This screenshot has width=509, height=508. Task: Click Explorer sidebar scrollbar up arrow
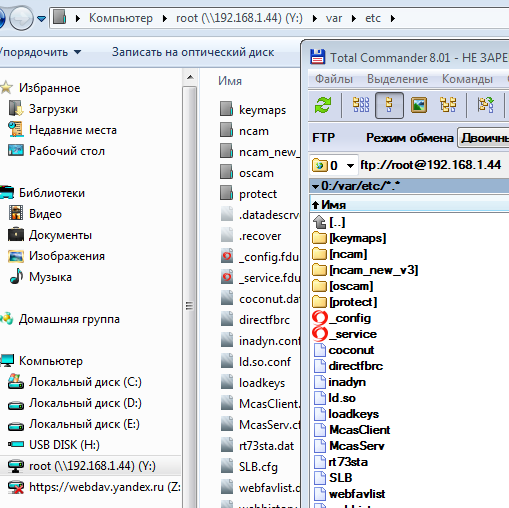[x=190, y=78]
